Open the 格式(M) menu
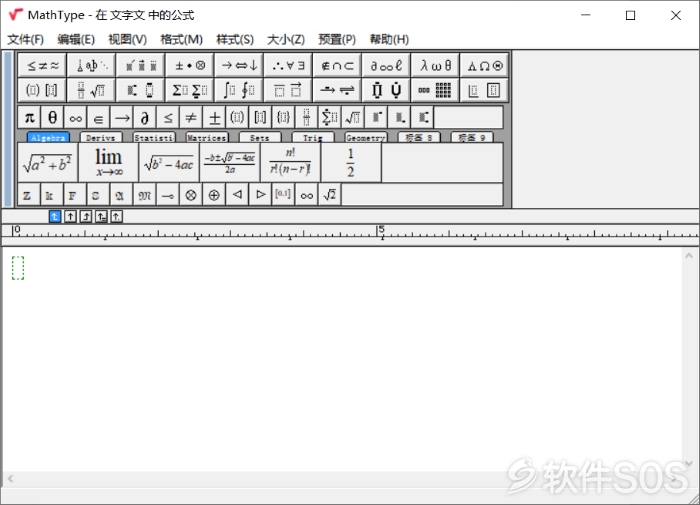 [181, 40]
